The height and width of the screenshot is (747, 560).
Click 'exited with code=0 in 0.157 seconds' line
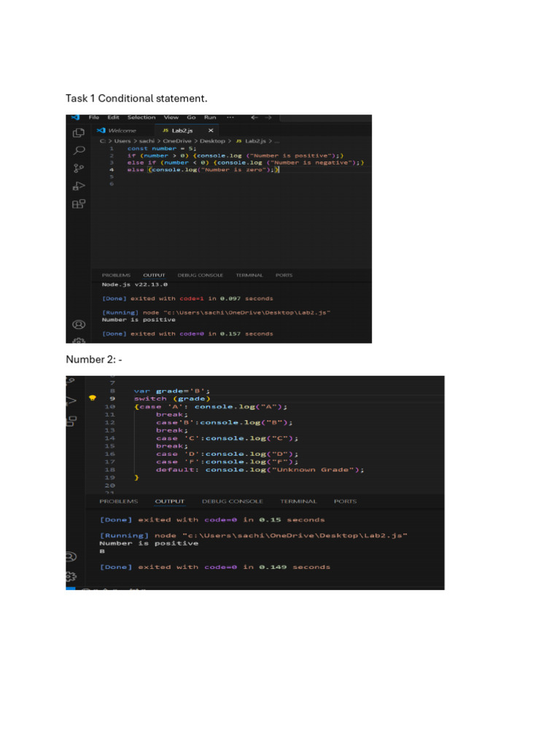click(x=187, y=334)
